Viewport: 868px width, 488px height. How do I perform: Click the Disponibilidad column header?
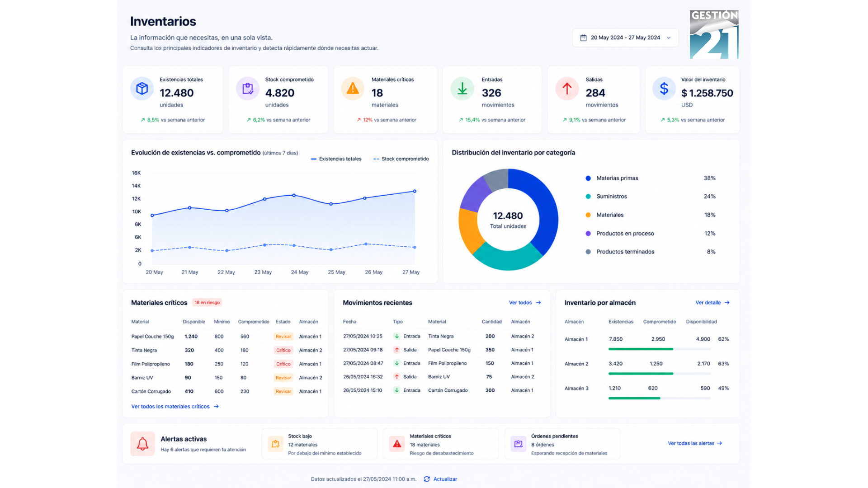click(x=701, y=322)
